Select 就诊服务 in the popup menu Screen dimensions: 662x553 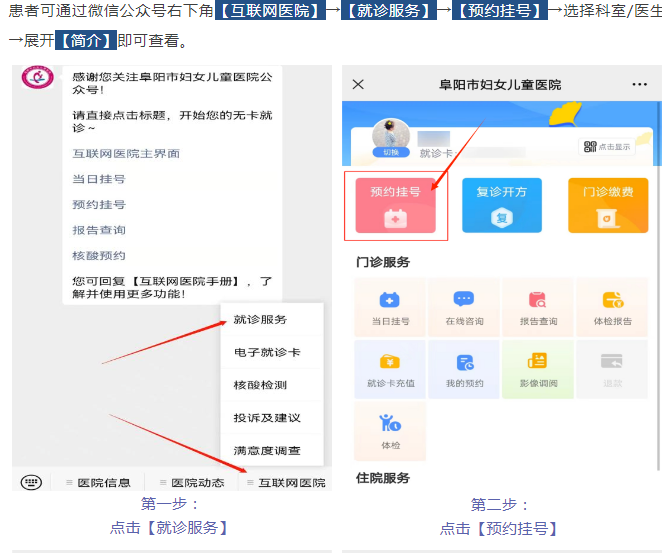pos(272,320)
